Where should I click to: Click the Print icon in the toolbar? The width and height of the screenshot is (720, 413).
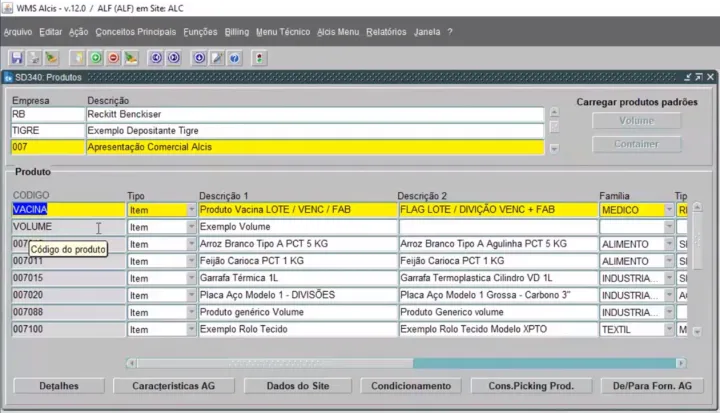click(x=34, y=58)
